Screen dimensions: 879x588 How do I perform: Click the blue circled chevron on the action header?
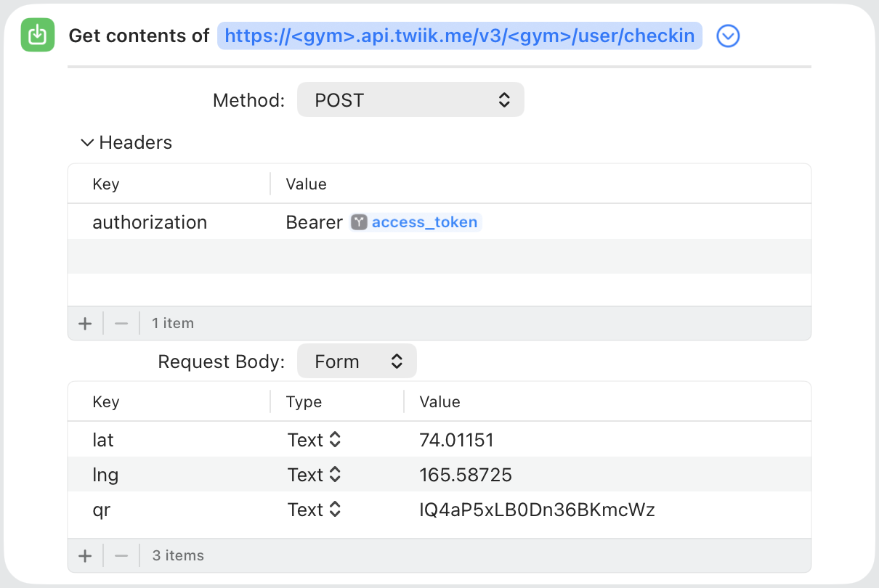[728, 36]
